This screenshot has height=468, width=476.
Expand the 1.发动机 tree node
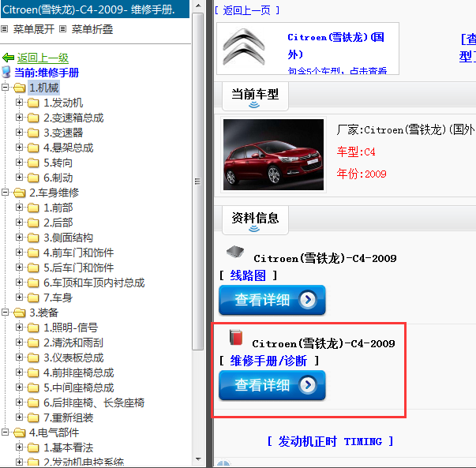(19, 103)
